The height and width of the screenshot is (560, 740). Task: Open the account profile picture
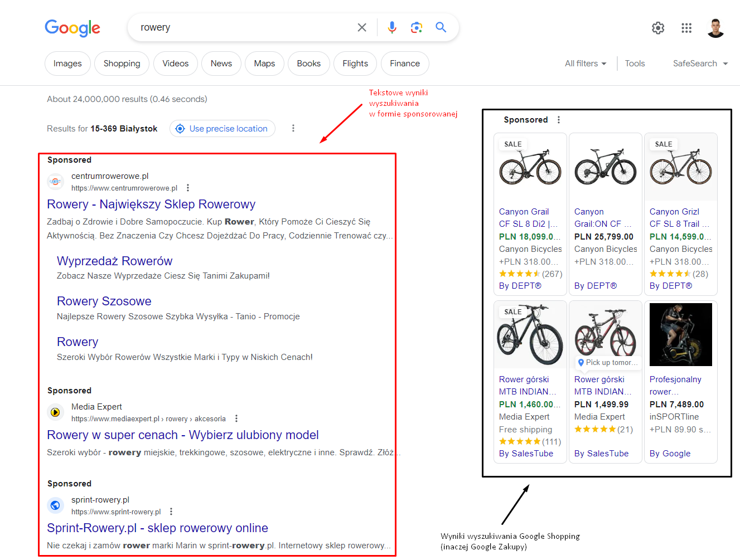[x=715, y=28]
